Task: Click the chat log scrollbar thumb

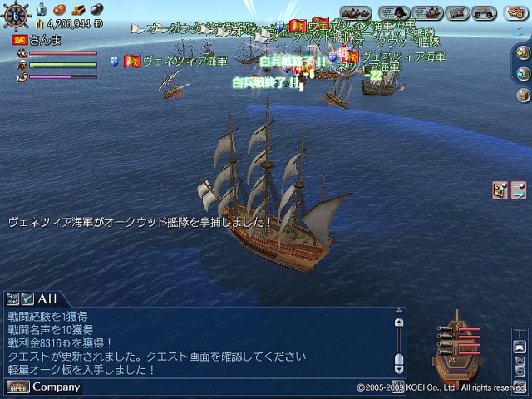Action: coord(399,360)
